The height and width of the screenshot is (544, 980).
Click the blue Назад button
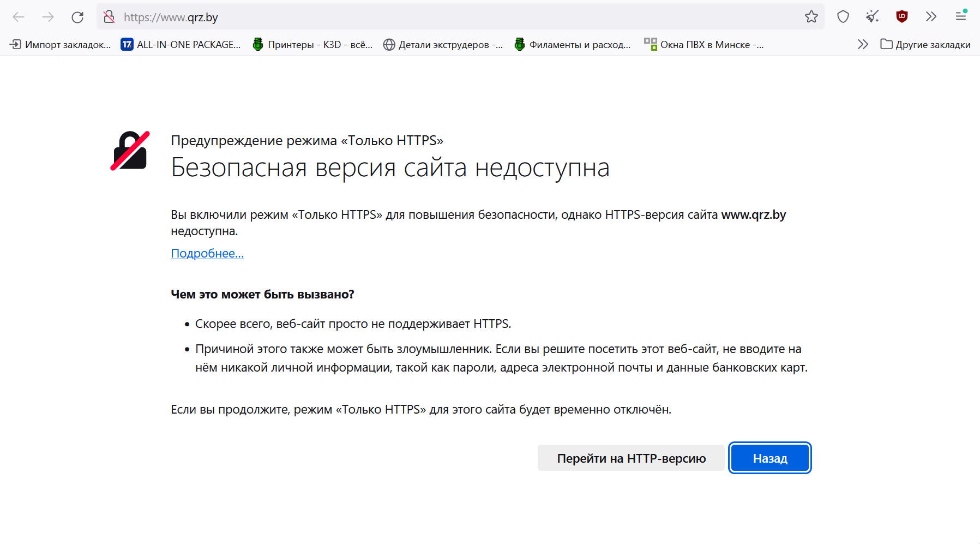point(769,458)
